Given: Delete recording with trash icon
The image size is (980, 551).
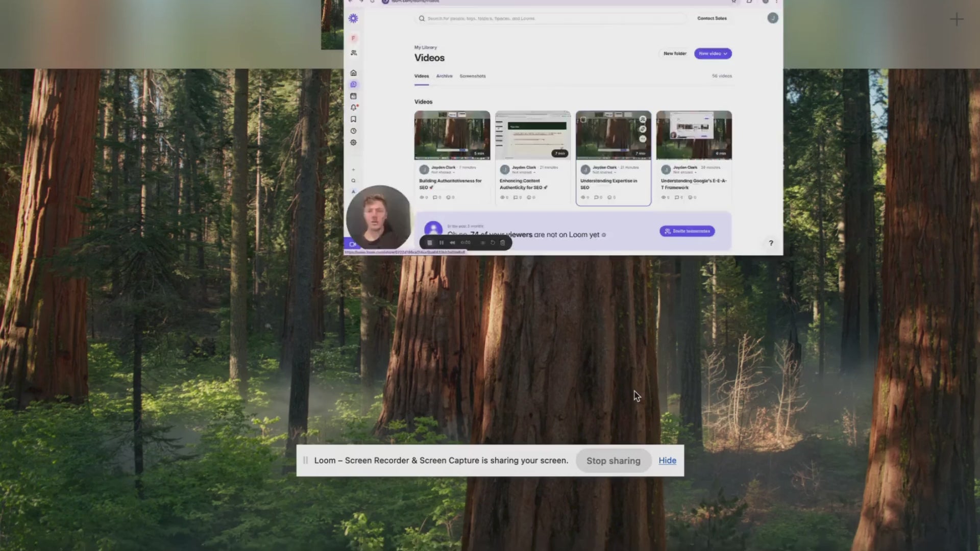Looking at the screenshot, I should 503,243.
